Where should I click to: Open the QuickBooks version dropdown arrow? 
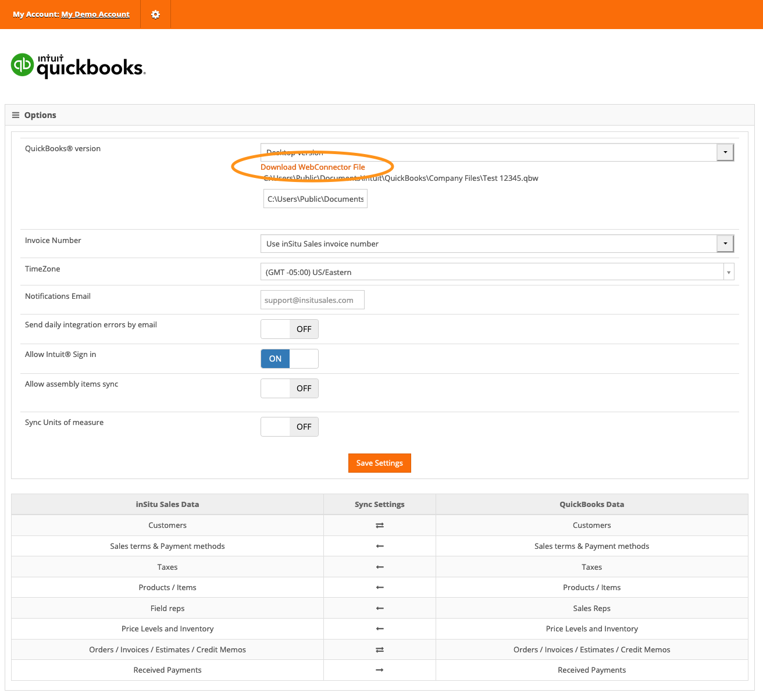[725, 152]
